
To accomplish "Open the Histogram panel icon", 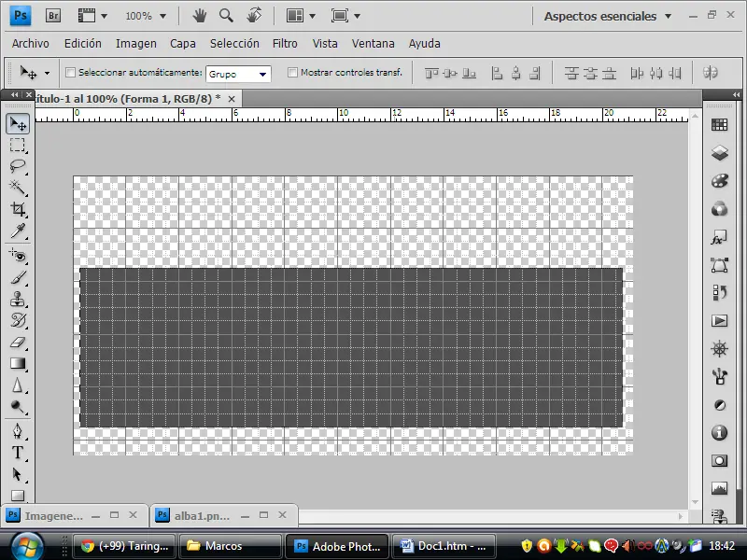I will click(719, 488).
